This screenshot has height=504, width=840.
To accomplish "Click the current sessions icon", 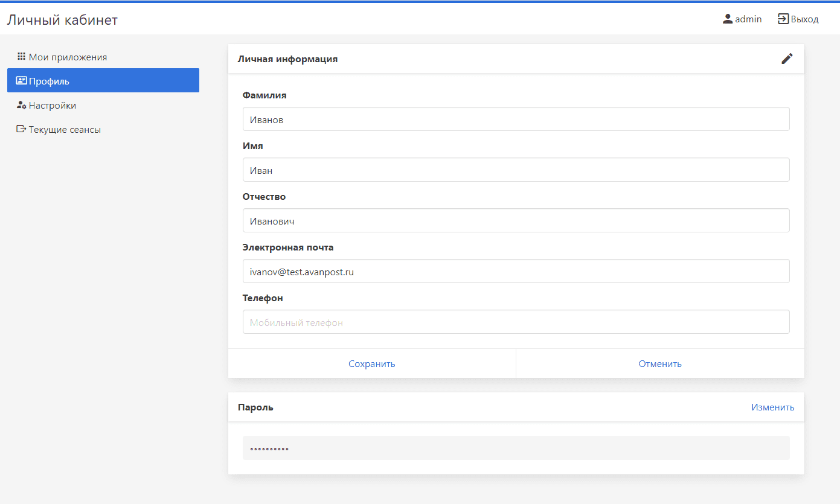I will point(21,129).
